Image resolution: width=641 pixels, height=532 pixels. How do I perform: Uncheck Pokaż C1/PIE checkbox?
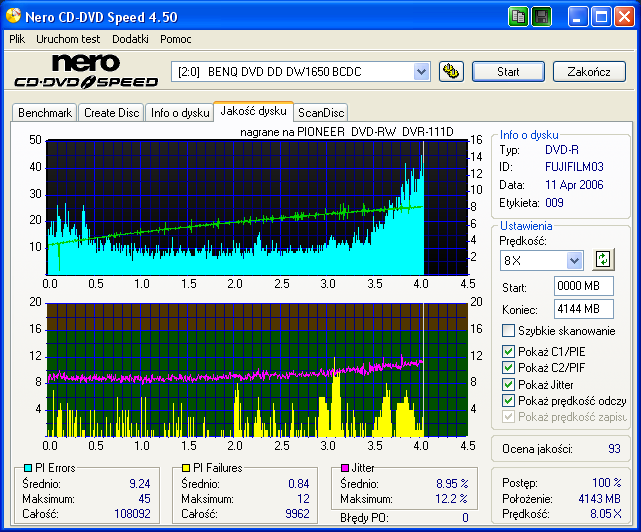508,351
